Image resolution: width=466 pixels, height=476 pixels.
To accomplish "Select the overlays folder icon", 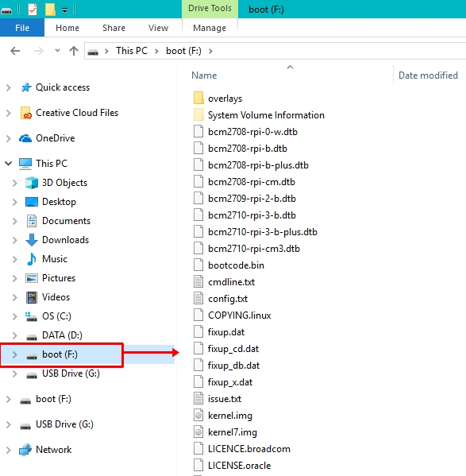I will coord(198,98).
